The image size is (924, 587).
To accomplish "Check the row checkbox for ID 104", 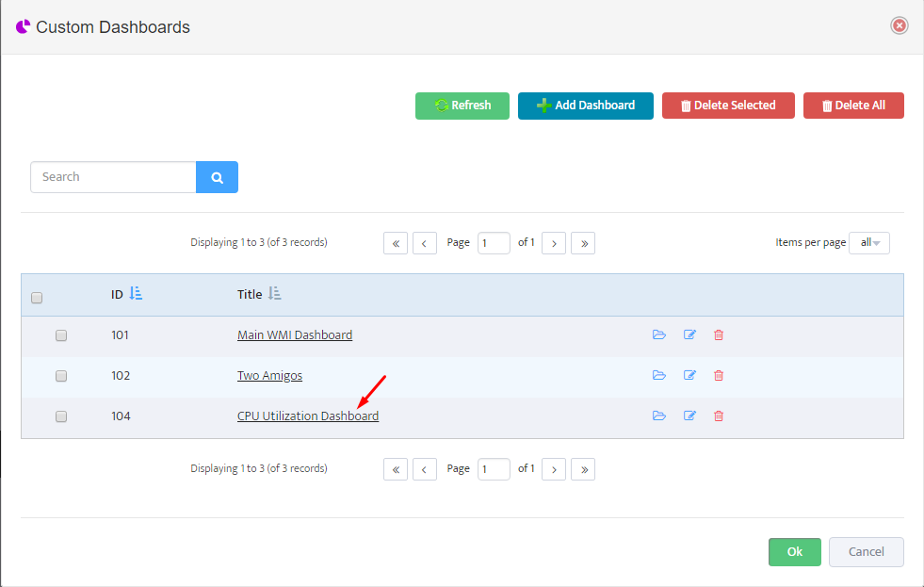I will coord(61,416).
